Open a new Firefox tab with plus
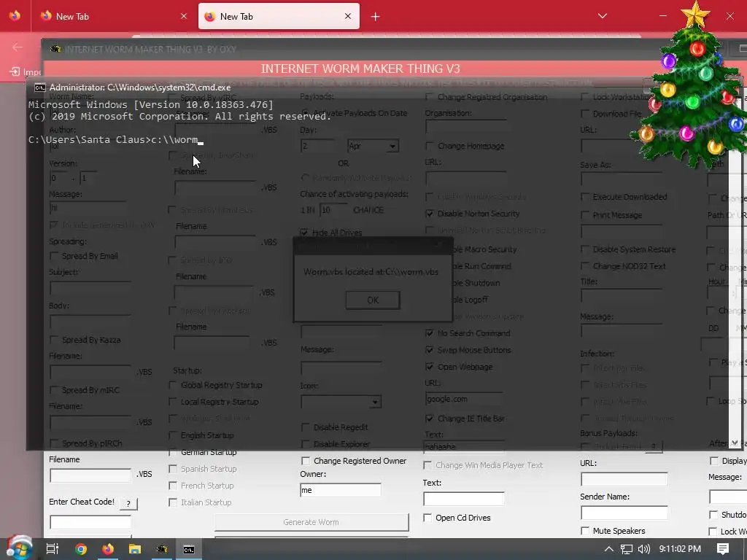The width and height of the screenshot is (747, 560). pyautogui.click(x=376, y=17)
